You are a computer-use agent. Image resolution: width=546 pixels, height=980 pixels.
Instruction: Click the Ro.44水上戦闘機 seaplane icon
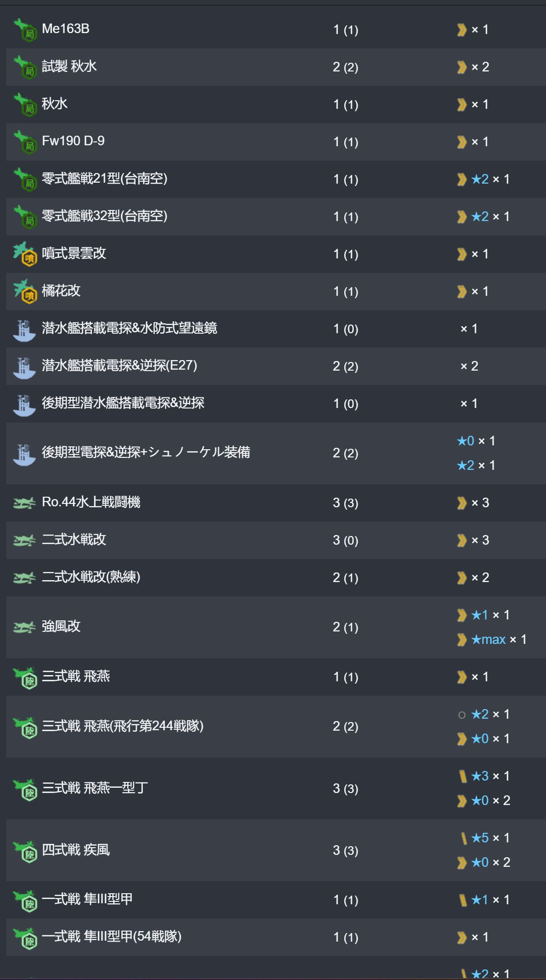(x=24, y=503)
